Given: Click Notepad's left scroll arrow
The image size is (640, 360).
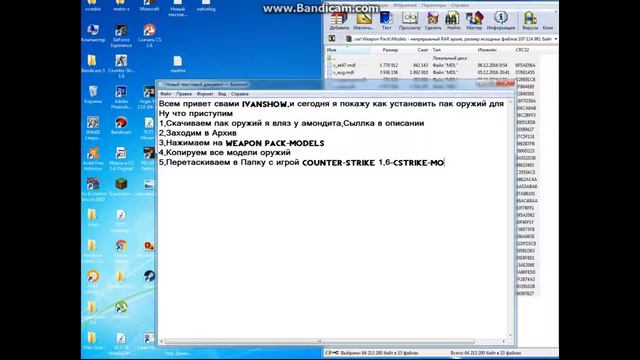Looking at the screenshot, I should [x=162, y=341].
